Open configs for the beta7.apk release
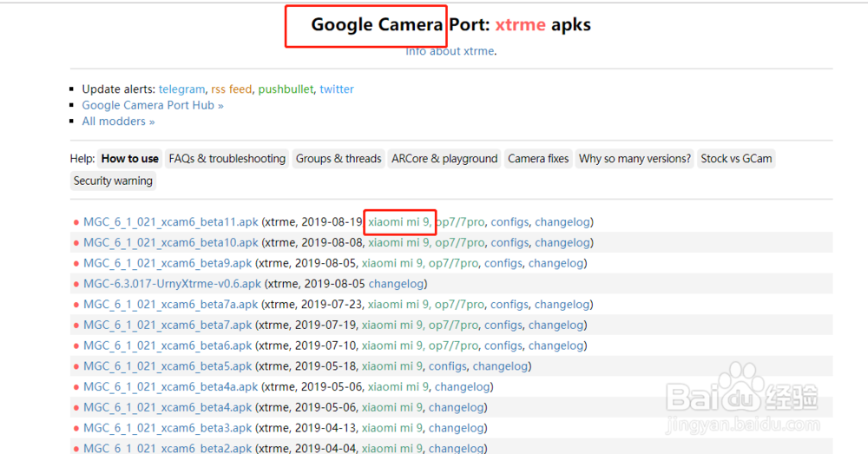 pyautogui.click(x=503, y=325)
